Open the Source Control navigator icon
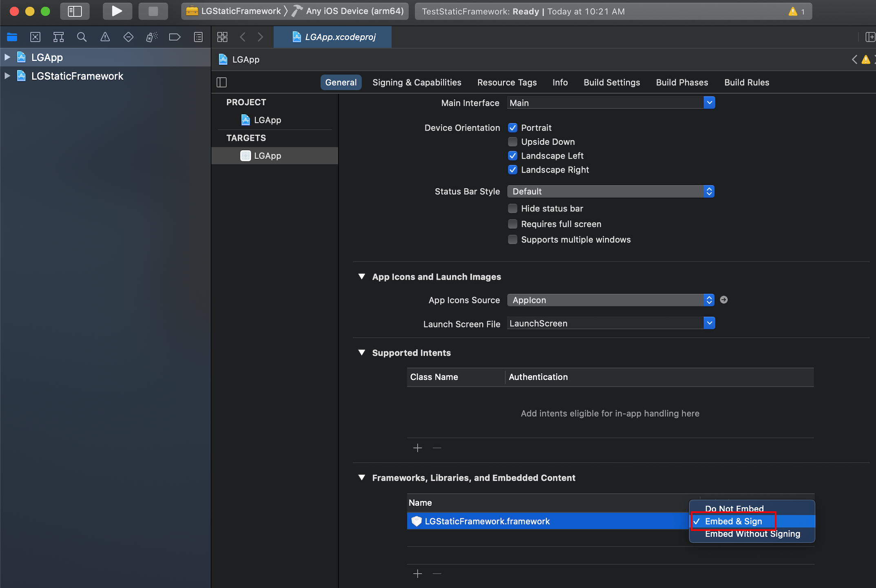Image resolution: width=876 pixels, height=588 pixels. click(x=35, y=37)
